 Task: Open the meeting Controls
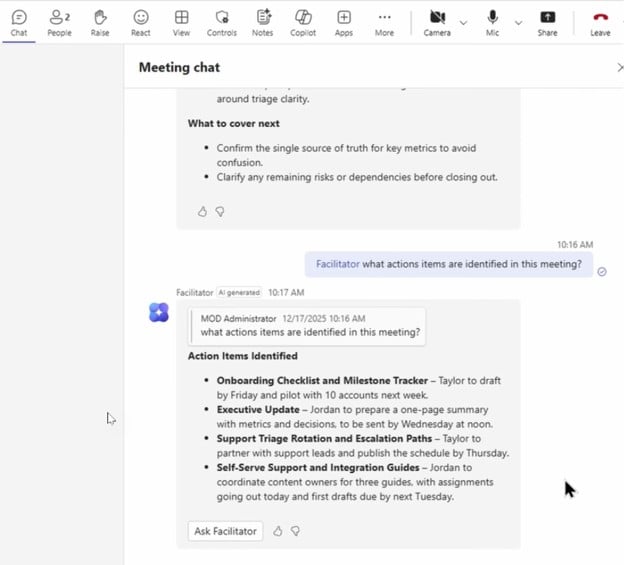tap(222, 22)
